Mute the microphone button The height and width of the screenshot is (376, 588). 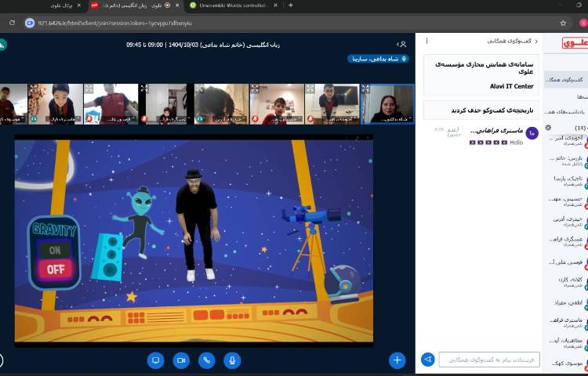(x=231, y=360)
